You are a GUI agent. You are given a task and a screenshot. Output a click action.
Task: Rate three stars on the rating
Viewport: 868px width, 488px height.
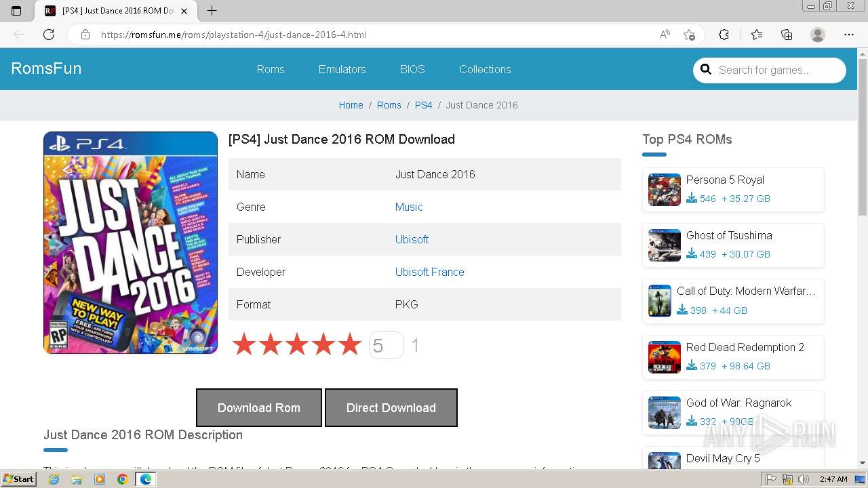click(x=297, y=345)
